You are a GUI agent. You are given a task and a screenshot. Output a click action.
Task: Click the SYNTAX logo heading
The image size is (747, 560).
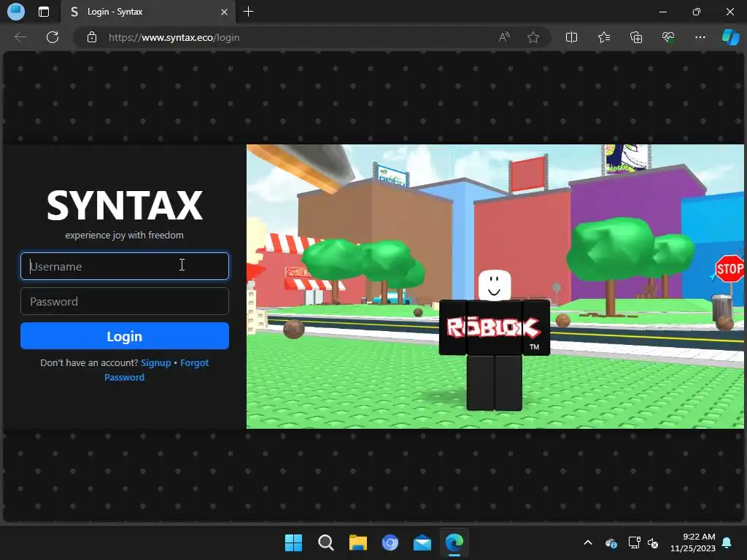click(124, 205)
